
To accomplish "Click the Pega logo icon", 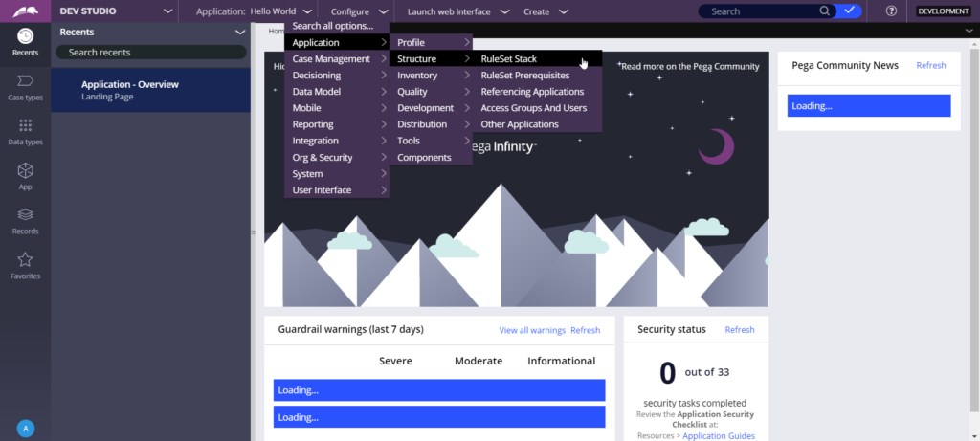I will click(25, 11).
